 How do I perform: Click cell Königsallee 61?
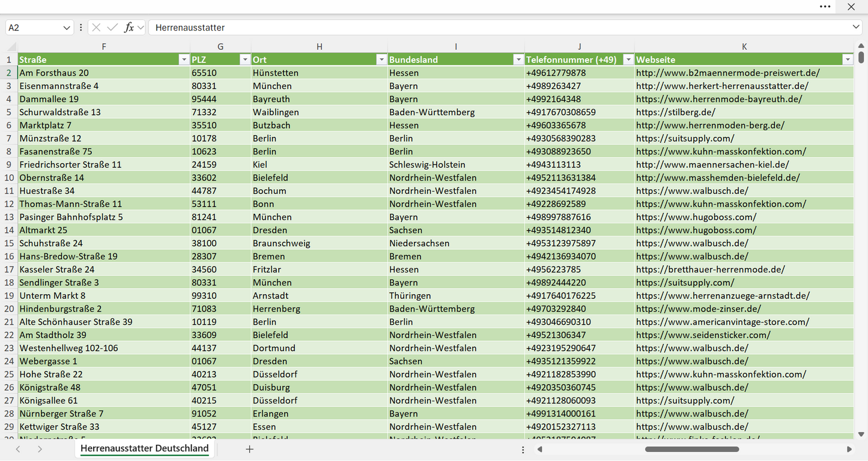(x=104, y=400)
